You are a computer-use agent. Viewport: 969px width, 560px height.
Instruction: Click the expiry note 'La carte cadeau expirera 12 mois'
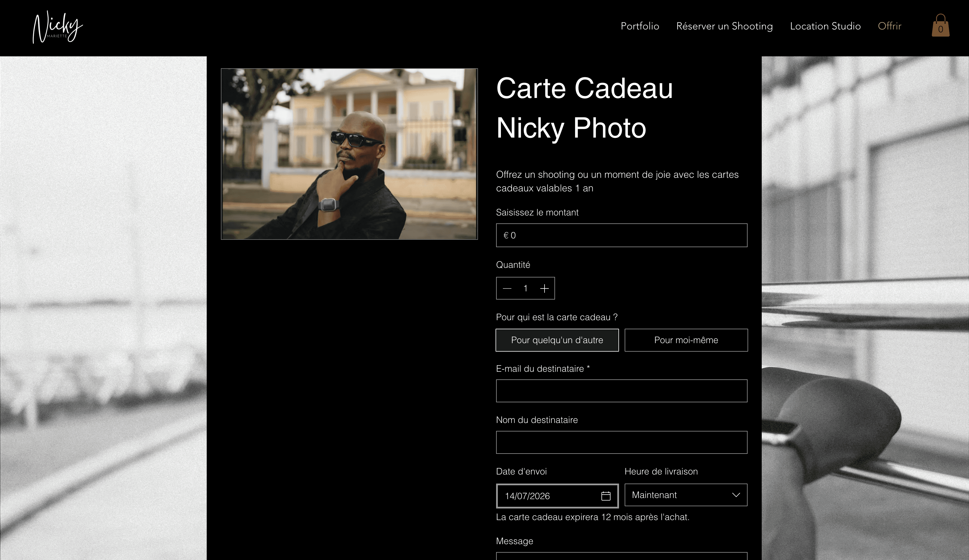click(593, 517)
